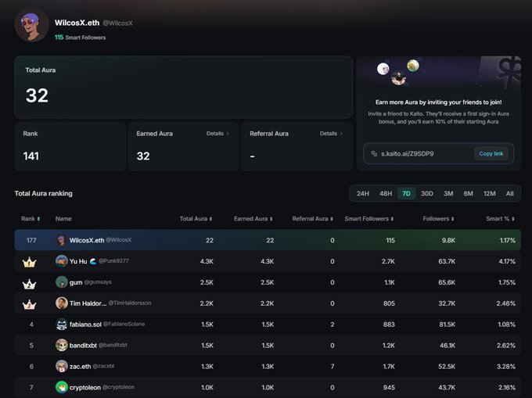Select the 7D time range tab
The height and width of the screenshot is (398, 532).
406,194
